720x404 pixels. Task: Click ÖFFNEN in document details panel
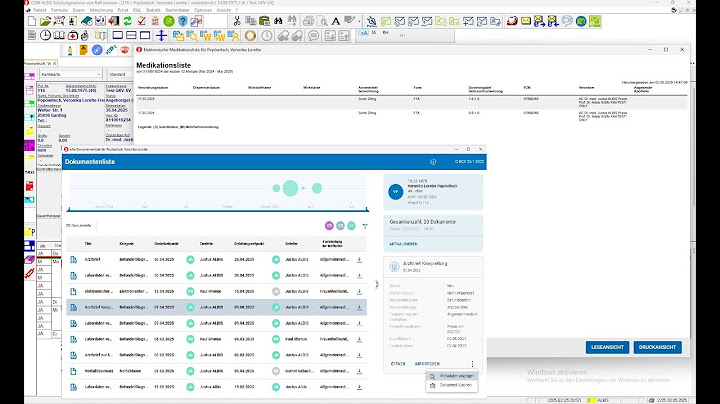pos(398,364)
